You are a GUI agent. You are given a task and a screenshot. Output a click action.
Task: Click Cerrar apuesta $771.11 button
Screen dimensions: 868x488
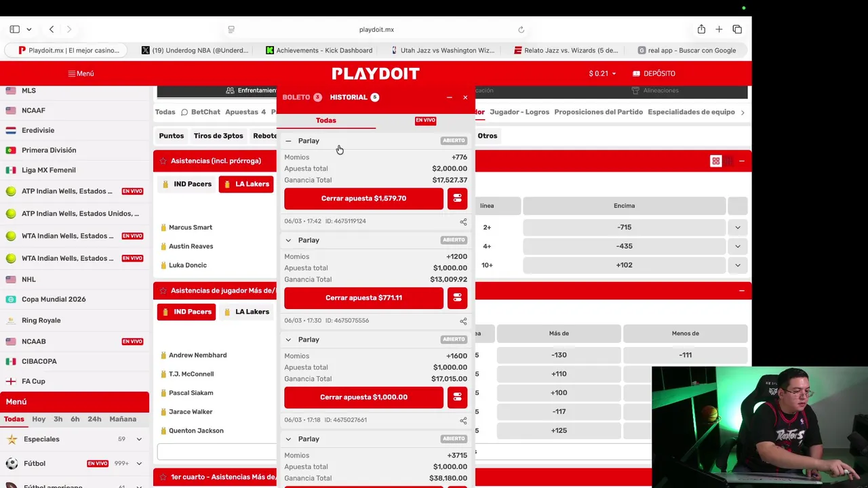point(363,298)
